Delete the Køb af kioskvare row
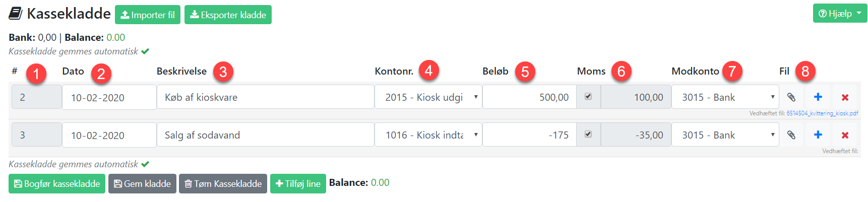Screen dimensions: 868x202 [x=845, y=97]
